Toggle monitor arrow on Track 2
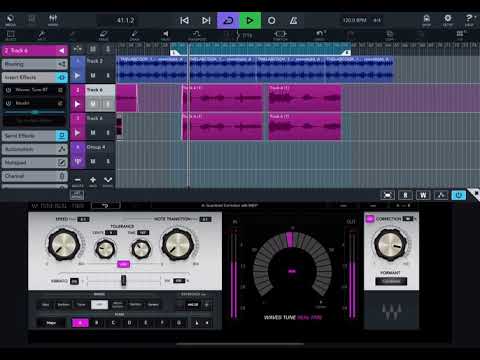Image resolution: width=480 pixels, height=360 pixels. pyautogui.click(x=77, y=75)
